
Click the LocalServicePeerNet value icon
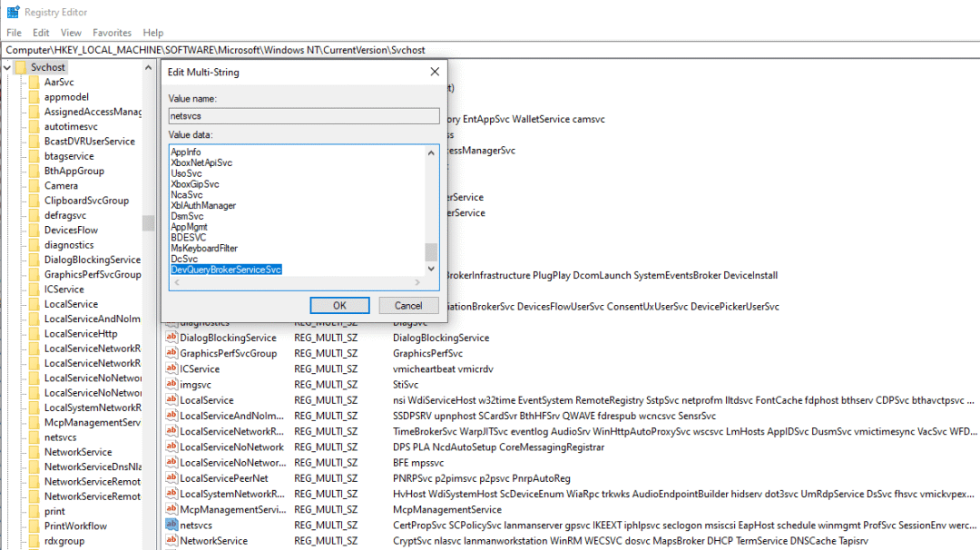(x=171, y=477)
